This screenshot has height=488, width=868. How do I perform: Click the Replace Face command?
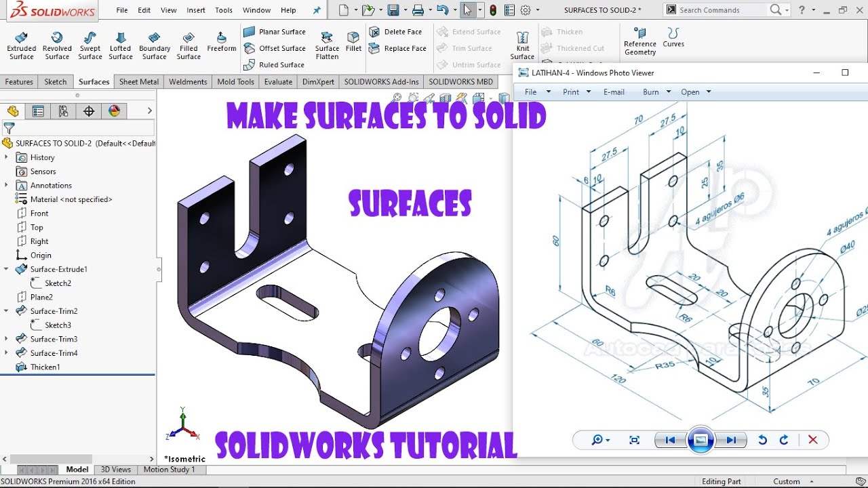point(397,48)
